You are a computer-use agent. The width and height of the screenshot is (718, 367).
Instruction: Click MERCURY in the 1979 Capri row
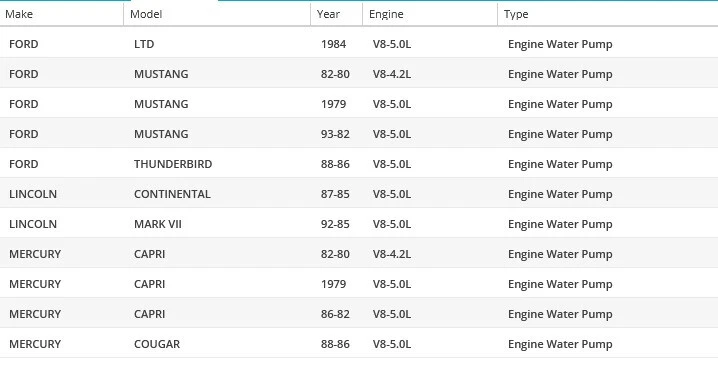35,284
